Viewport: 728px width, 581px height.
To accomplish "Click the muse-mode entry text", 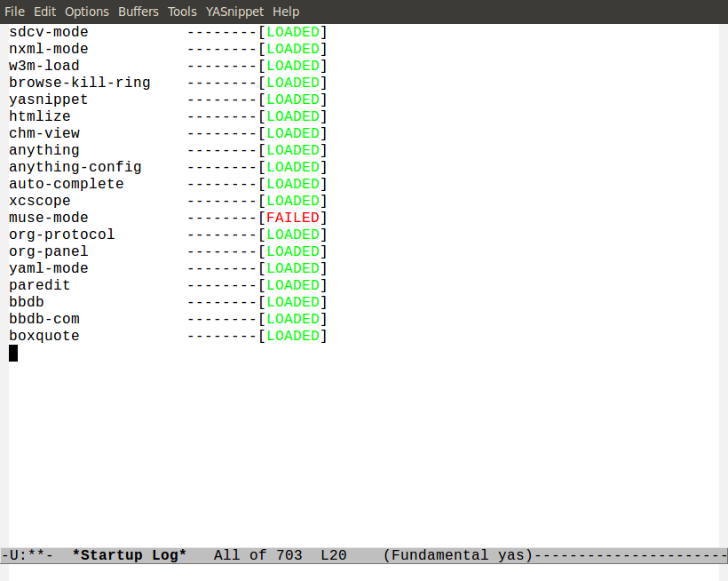I will point(48,218).
